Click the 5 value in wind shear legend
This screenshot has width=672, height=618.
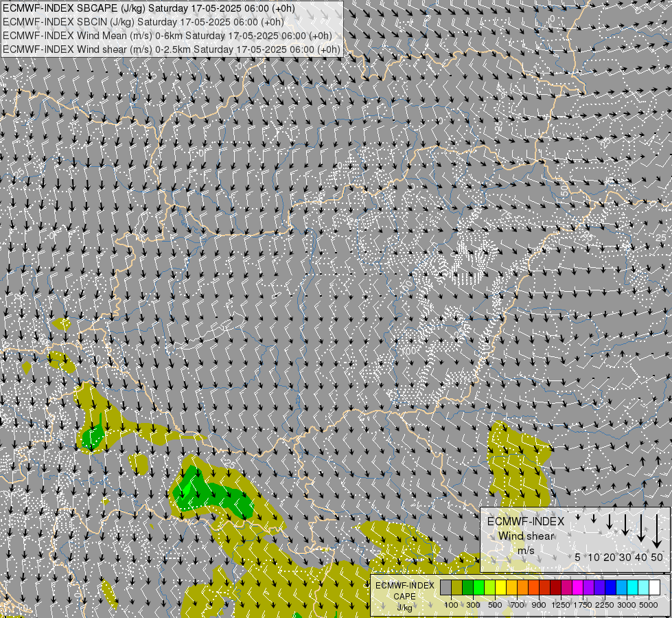point(578,557)
